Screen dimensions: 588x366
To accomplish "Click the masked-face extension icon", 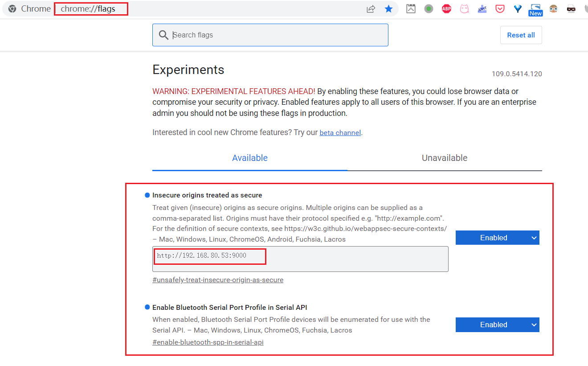I will tap(571, 8).
